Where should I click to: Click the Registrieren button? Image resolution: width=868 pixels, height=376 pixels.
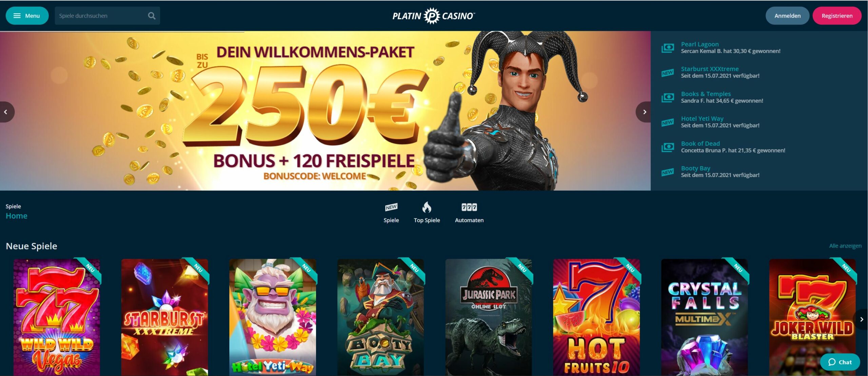pyautogui.click(x=837, y=16)
